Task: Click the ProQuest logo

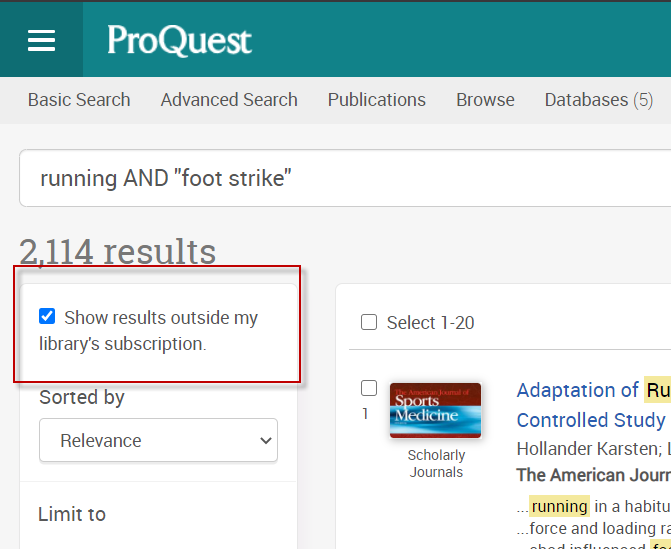Action: pyautogui.click(x=179, y=40)
